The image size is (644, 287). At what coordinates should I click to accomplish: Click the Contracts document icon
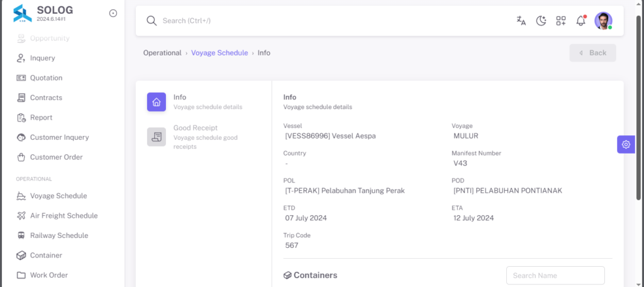coord(21,98)
